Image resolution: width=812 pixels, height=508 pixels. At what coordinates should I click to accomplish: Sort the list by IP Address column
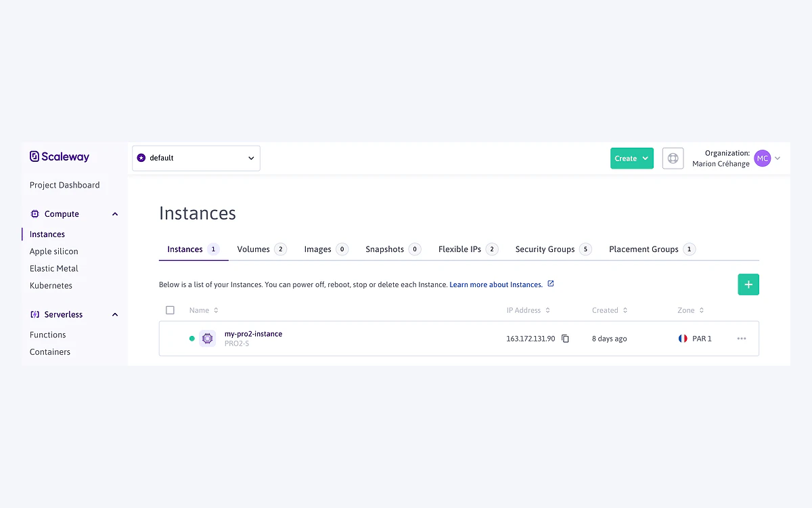tap(528, 310)
